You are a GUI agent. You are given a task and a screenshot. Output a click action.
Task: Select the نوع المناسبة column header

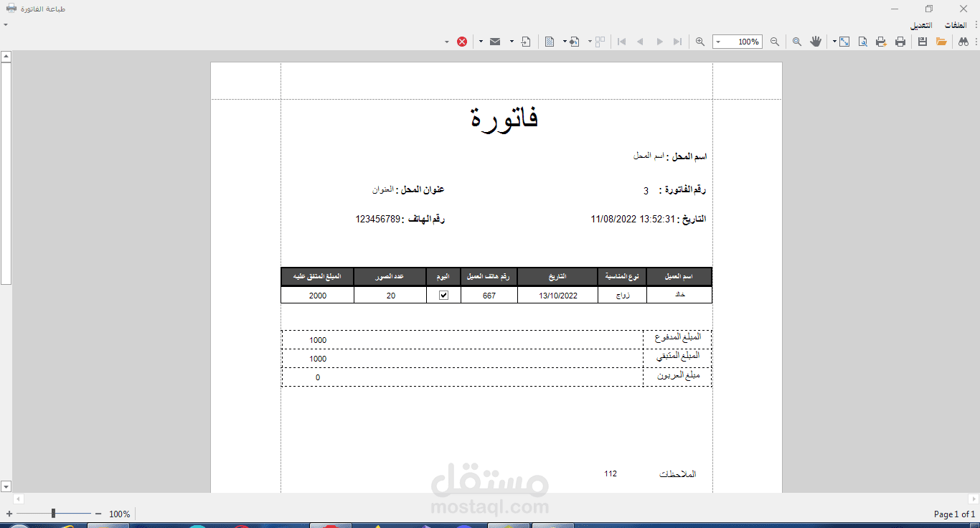click(622, 277)
